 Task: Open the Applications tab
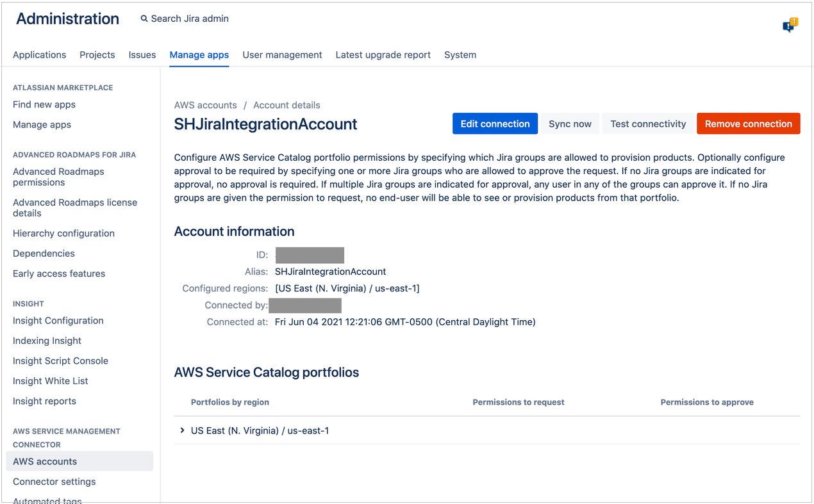tap(39, 55)
